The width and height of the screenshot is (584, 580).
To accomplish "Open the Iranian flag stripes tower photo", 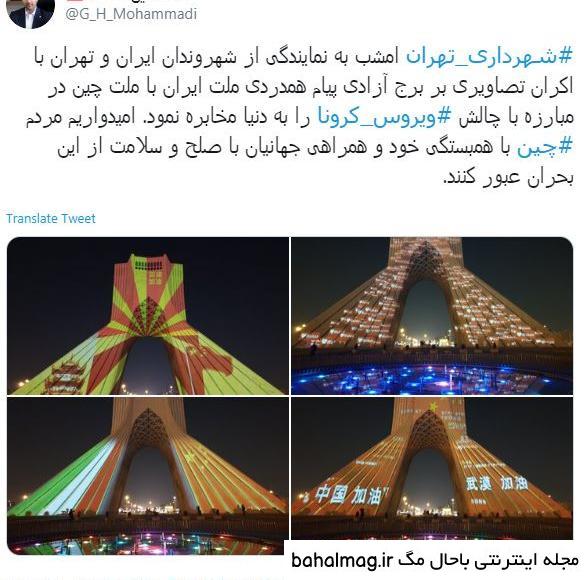I will click(x=148, y=476).
